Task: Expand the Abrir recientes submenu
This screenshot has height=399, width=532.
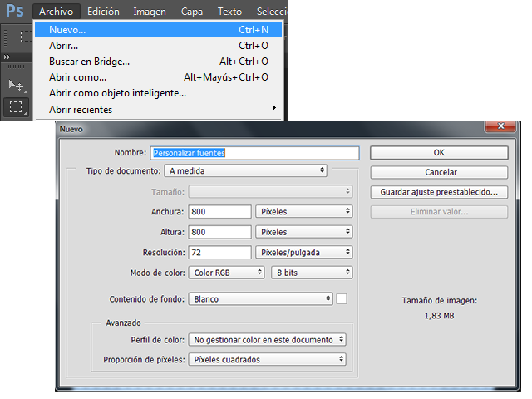Action: [159, 109]
